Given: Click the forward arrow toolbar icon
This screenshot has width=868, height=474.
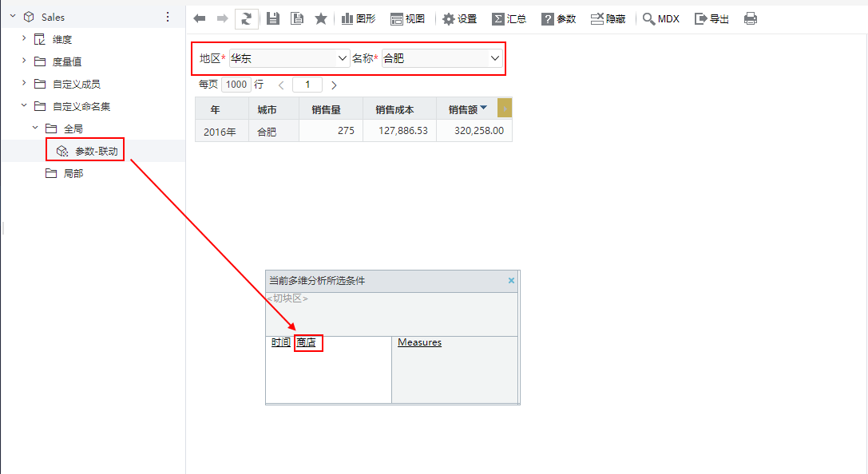Looking at the screenshot, I should [223, 19].
